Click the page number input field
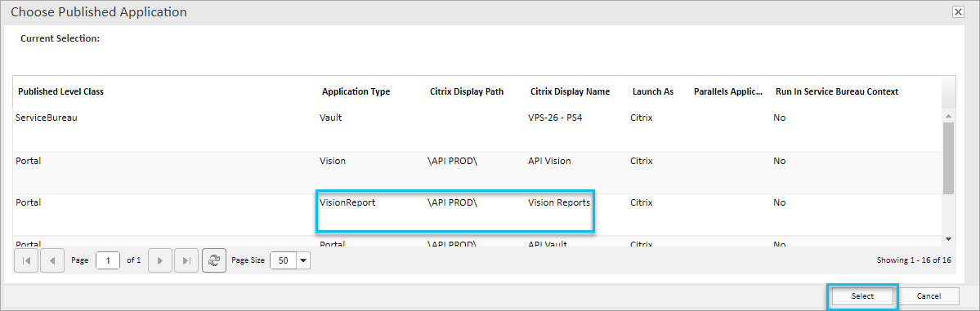 (x=108, y=260)
